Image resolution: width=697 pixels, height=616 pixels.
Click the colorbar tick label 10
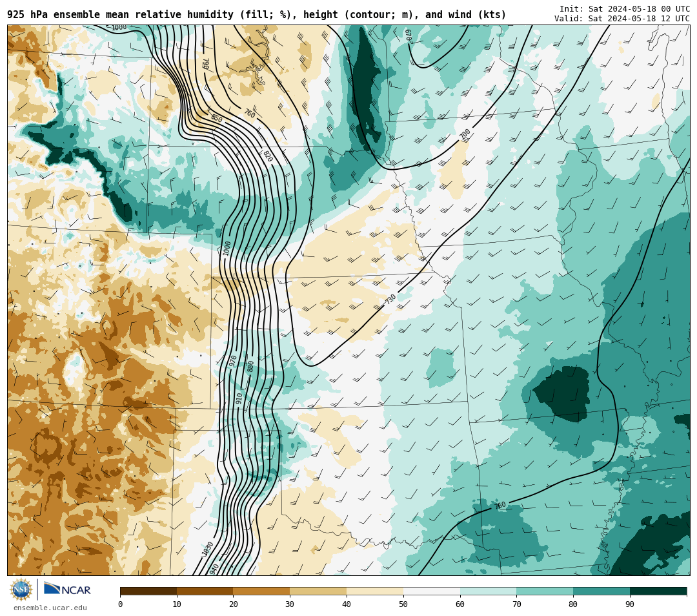click(x=177, y=604)
